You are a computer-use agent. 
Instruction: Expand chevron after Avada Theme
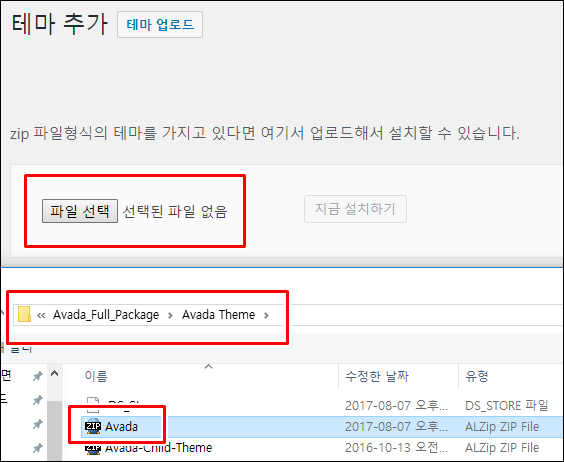point(266,316)
